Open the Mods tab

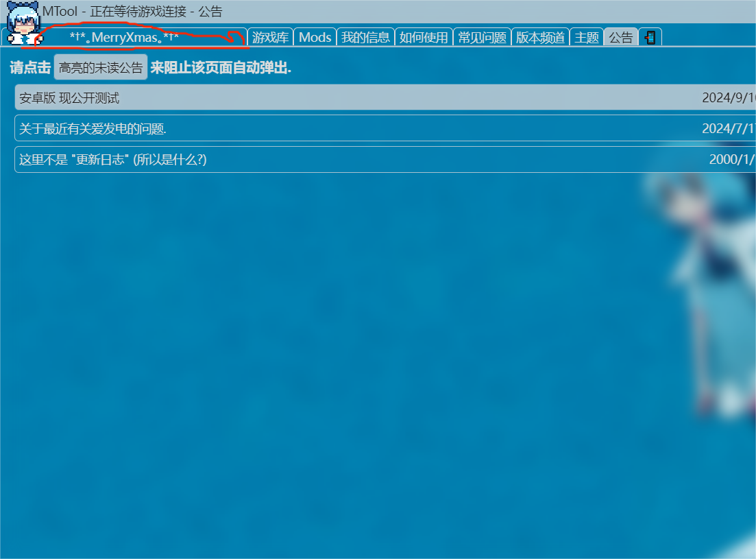pos(315,38)
